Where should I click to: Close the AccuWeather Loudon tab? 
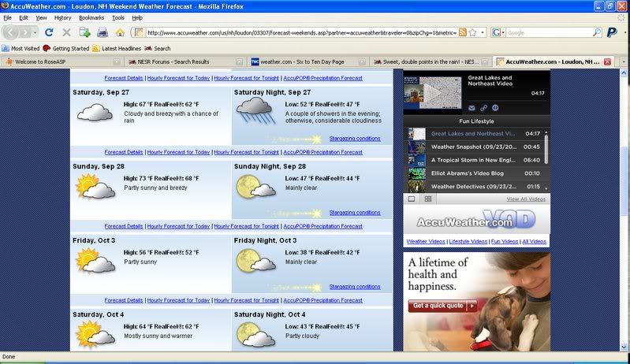coord(607,61)
